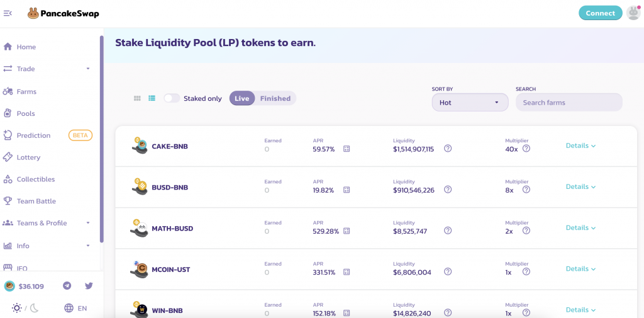
Task: Click the BETA badge next to Prediction
Action: pyautogui.click(x=80, y=135)
